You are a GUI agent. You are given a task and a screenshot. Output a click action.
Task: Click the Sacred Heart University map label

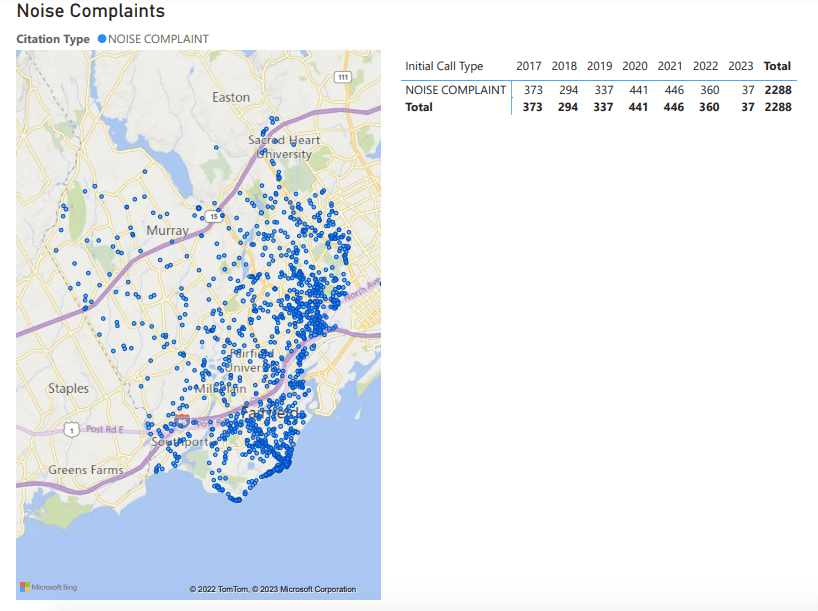(284, 147)
